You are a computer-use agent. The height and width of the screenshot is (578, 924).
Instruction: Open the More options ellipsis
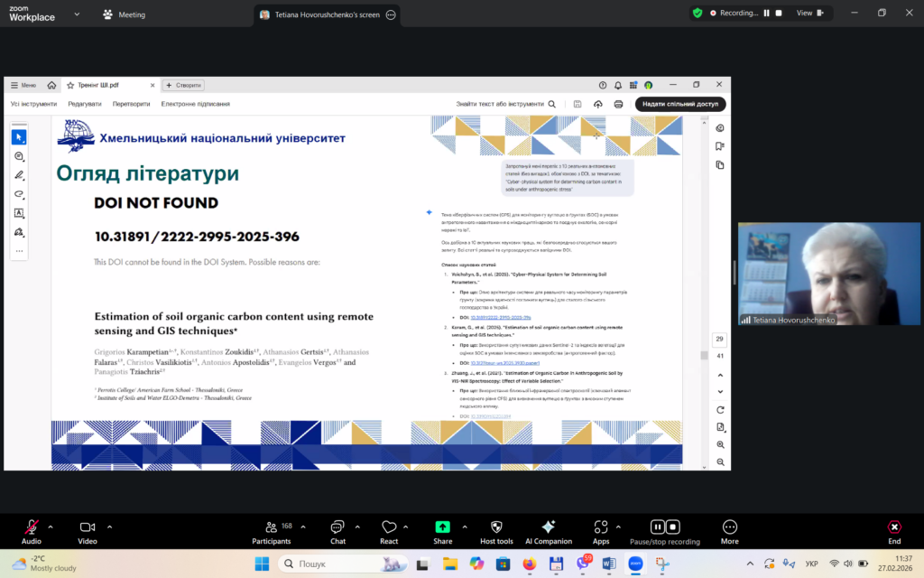click(x=729, y=527)
